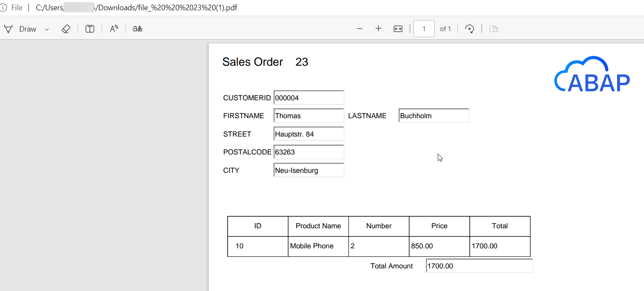Click the Total Amount label
The image size is (644, 291).
click(392, 266)
